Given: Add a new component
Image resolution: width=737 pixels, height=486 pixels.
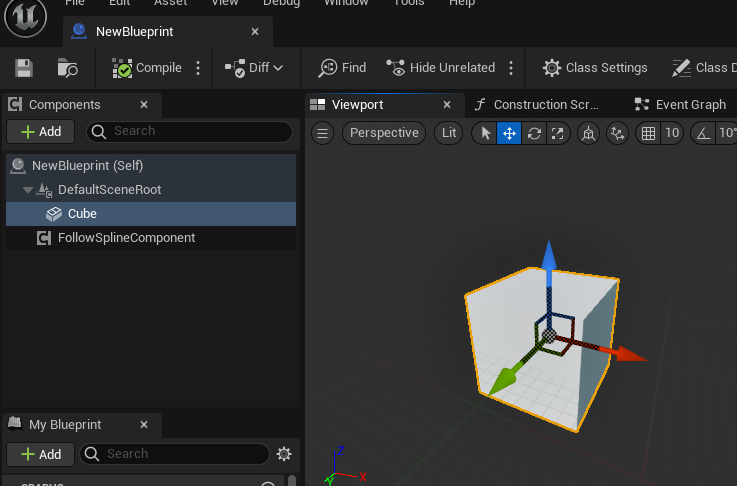Looking at the screenshot, I should (41, 132).
